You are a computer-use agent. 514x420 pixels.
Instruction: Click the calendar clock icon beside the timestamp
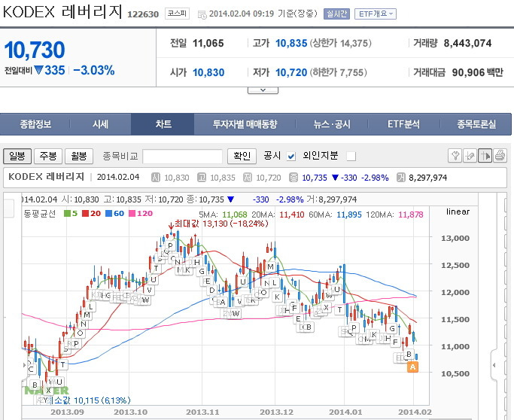coord(202,14)
